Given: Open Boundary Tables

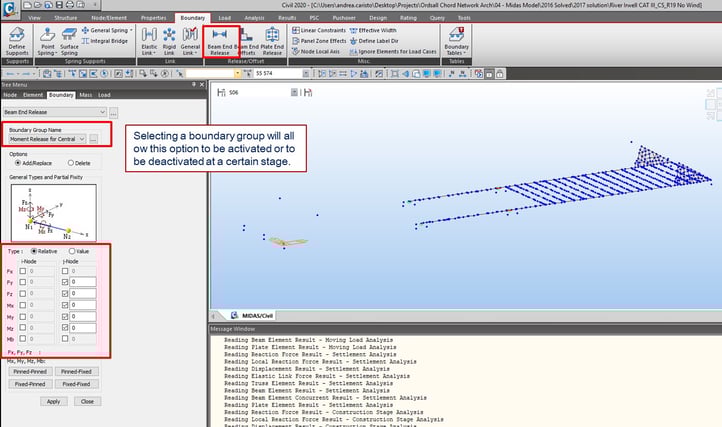Looking at the screenshot, I should click(456, 41).
